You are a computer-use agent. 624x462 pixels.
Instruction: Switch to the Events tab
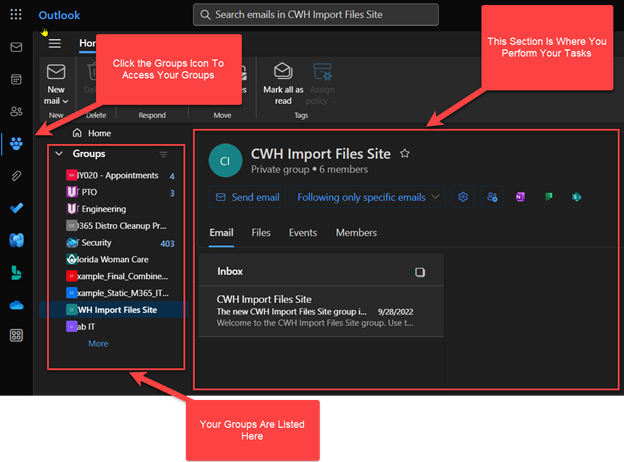tap(303, 233)
